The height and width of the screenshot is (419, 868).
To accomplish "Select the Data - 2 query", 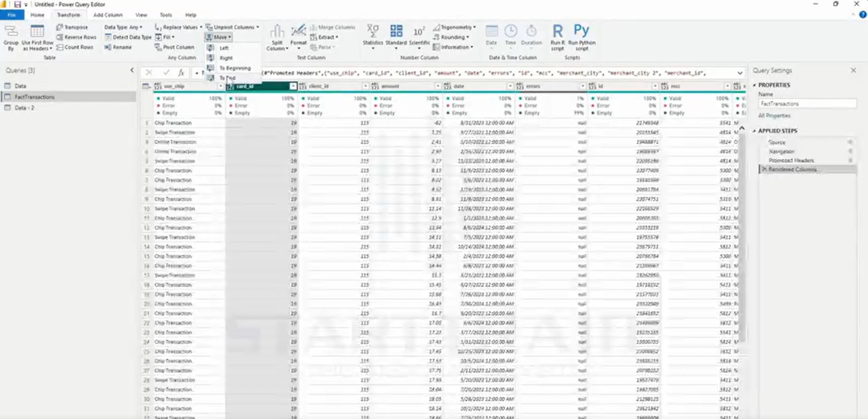I will [x=24, y=108].
